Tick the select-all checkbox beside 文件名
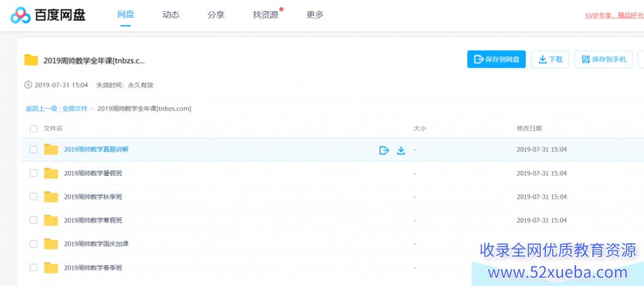 tap(33, 129)
